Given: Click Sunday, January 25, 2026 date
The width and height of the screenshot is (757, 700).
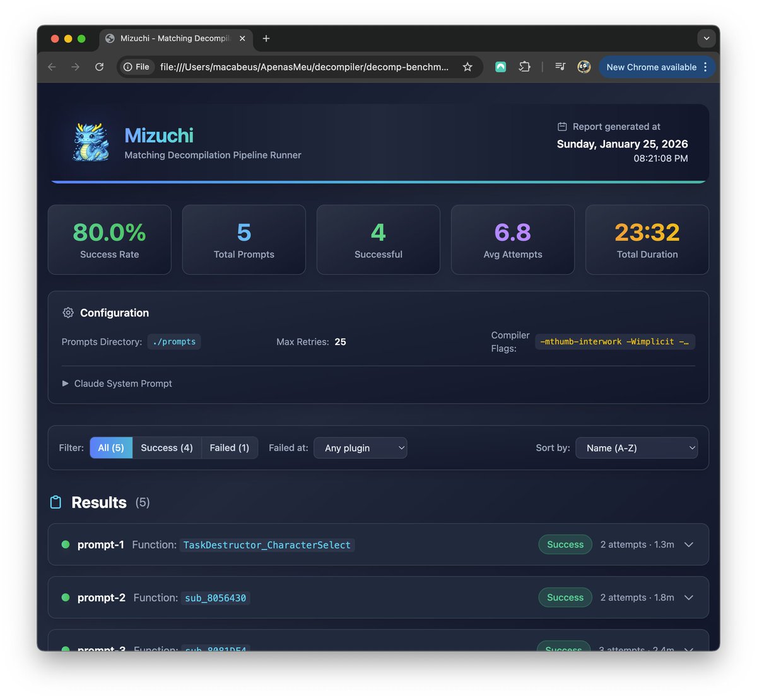Looking at the screenshot, I should pos(622,144).
